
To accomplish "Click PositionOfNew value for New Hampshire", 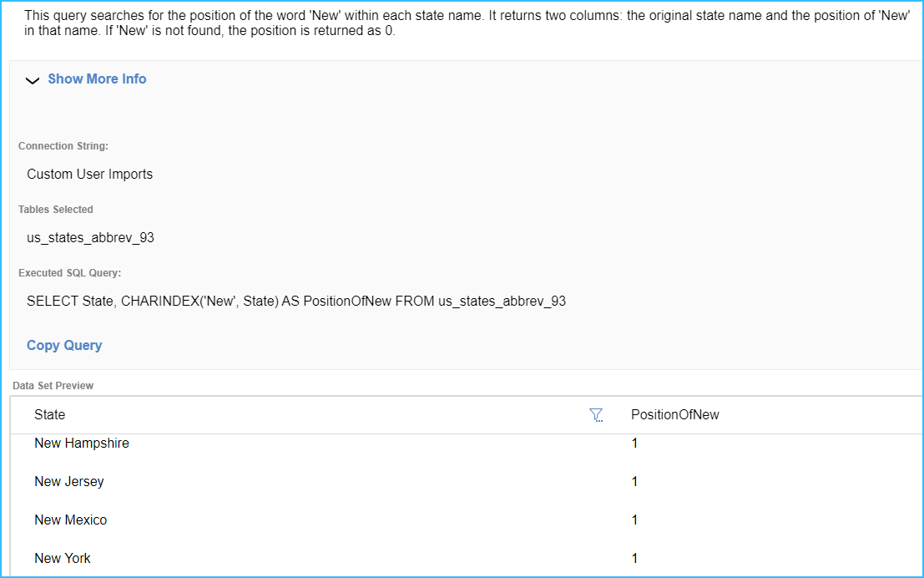I will coord(634,444).
